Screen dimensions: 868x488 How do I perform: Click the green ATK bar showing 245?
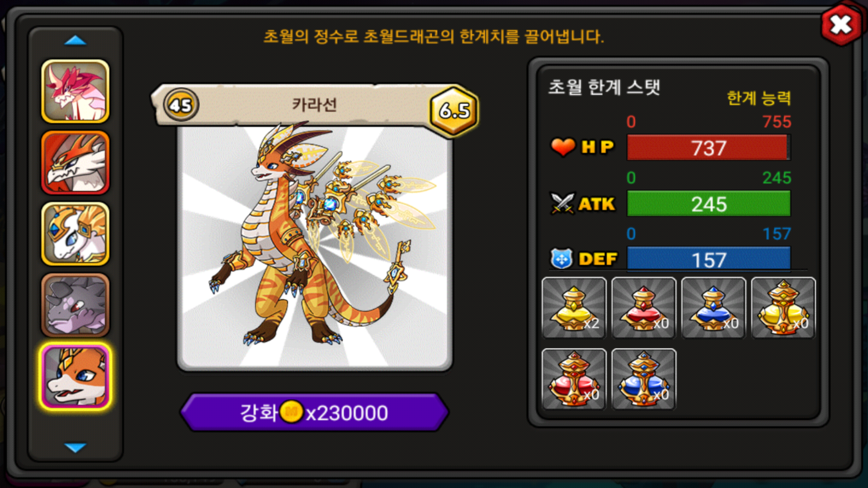708,203
